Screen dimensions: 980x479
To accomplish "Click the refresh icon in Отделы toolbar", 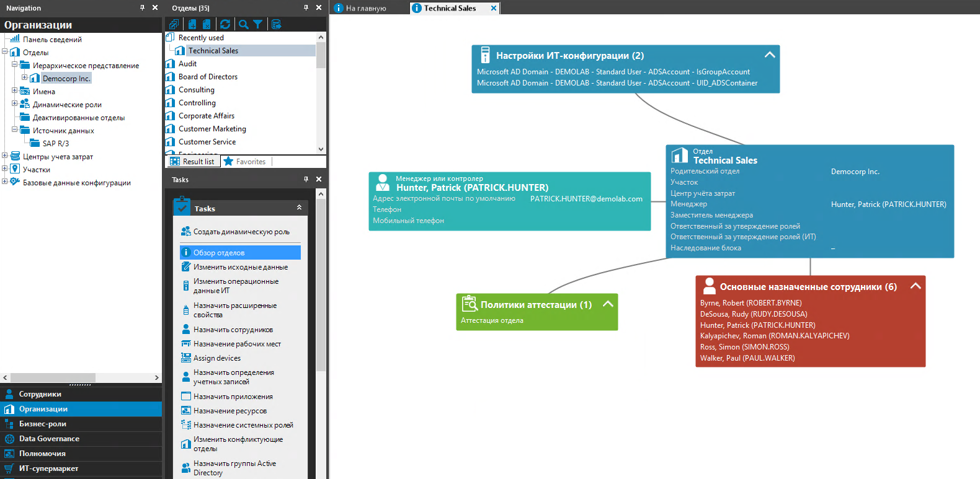I will click(x=225, y=24).
